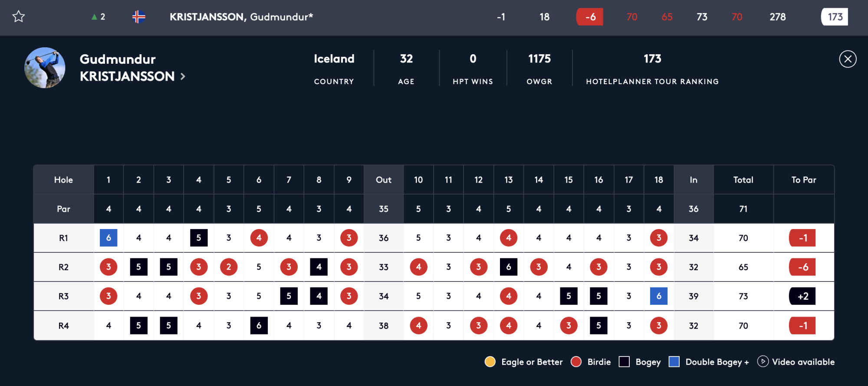Click the Gudmundur KRISTJANSSON name link
868x386 pixels.
(x=127, y=68)
